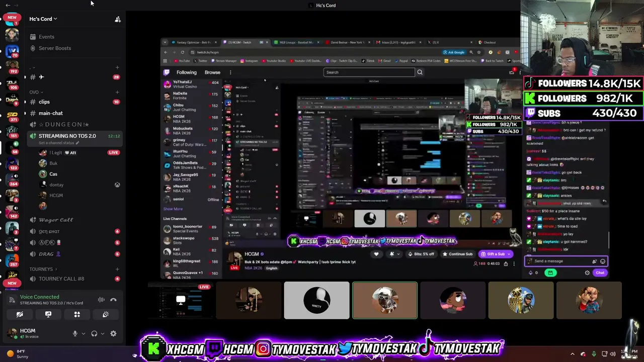644x362 pixels.
Task: Click Set a channel status
Action: click(x=56, y=143)
